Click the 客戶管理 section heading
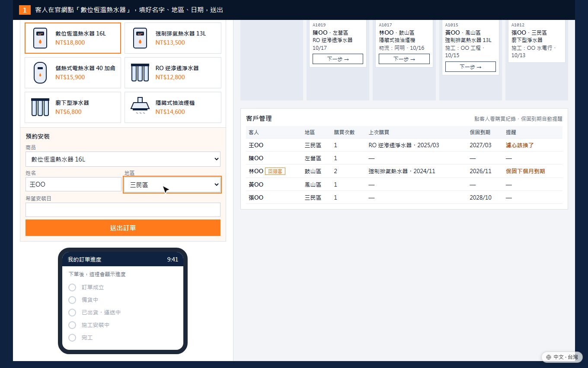Image resolution: width=588 pixels, height=368 pixels. [259, 119]
